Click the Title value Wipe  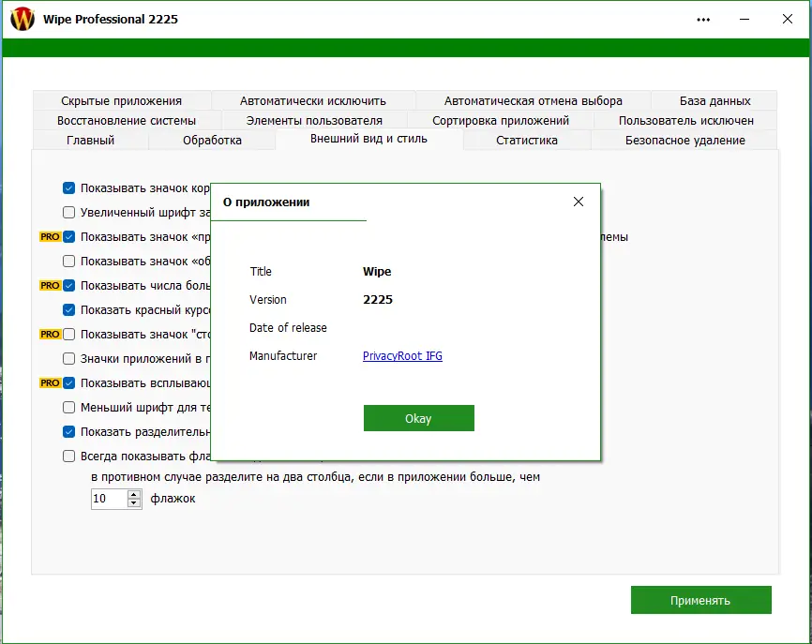[x=377, y=271]
